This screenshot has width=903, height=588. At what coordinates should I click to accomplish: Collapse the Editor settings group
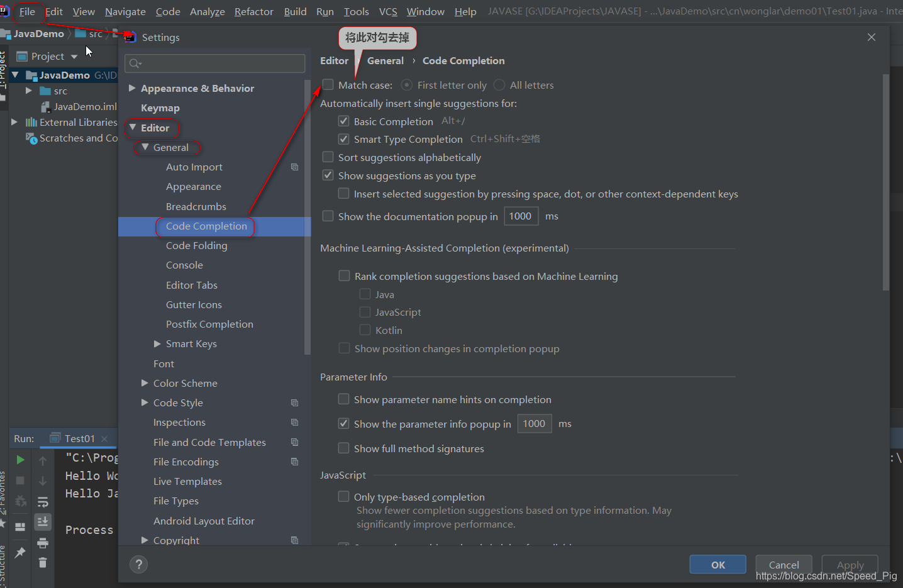click(132, 128)
